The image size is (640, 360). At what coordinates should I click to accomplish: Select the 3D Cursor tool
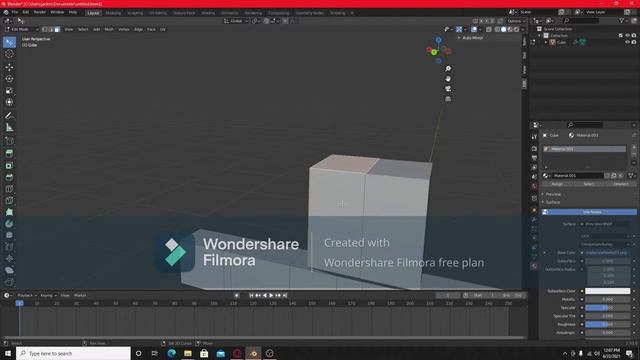[9, 54]
